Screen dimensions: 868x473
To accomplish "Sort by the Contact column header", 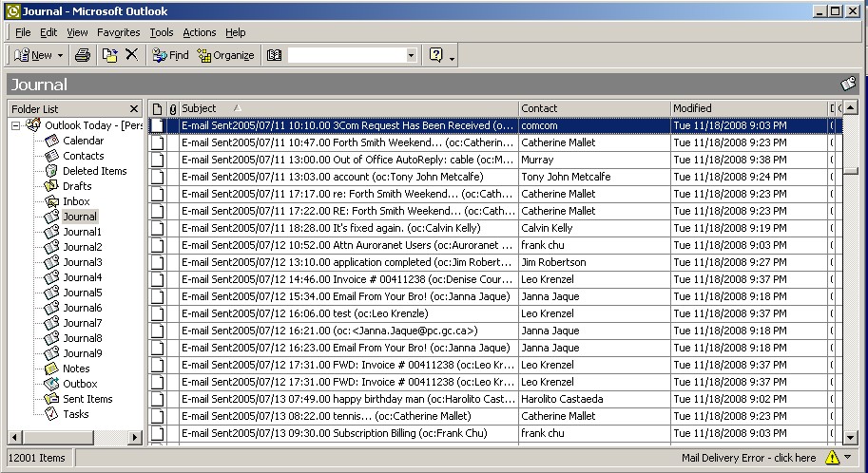I will point(594,108).
